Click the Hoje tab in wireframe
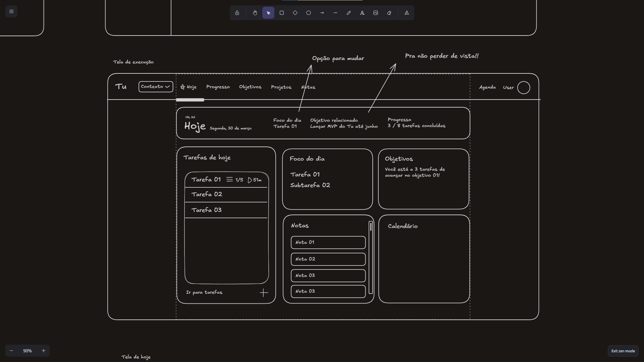The width and height of the screenshot is (644, 362). 189,87
